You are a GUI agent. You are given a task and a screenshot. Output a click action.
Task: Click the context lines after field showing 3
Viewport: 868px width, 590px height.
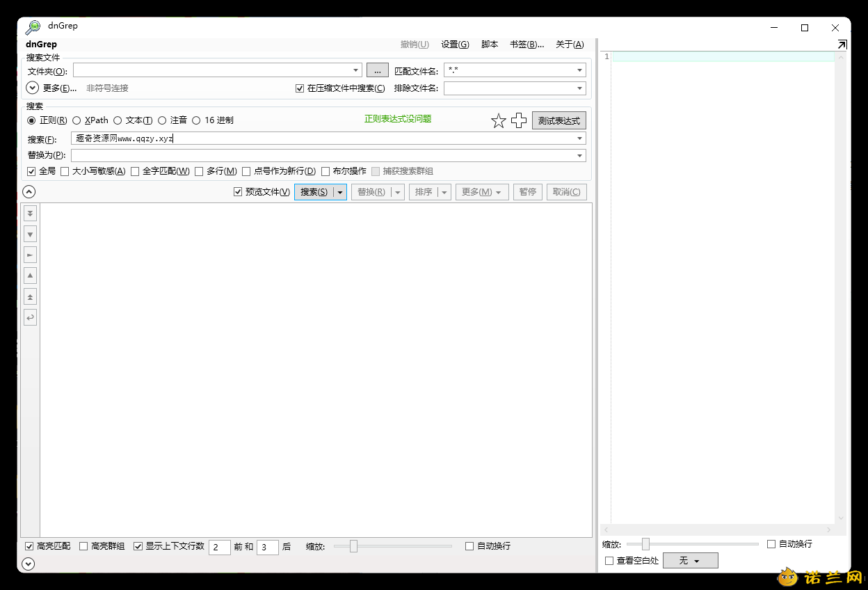[x=268, y=548]
